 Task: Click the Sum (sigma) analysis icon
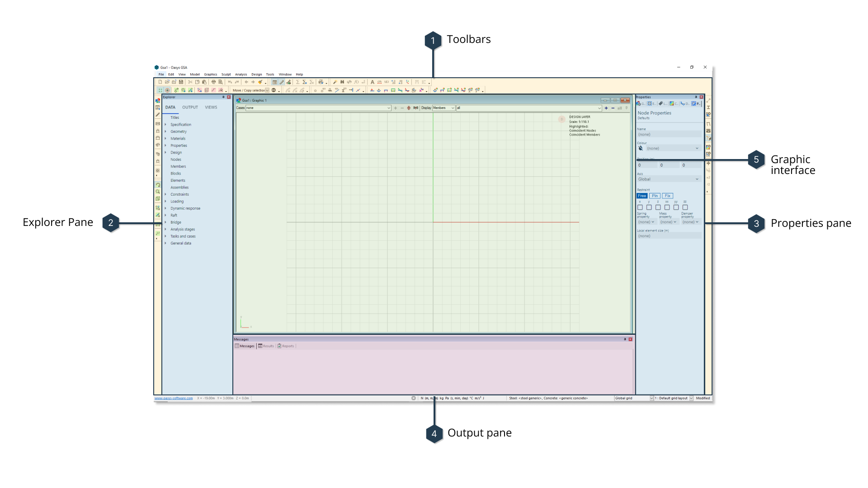(297, 82)
